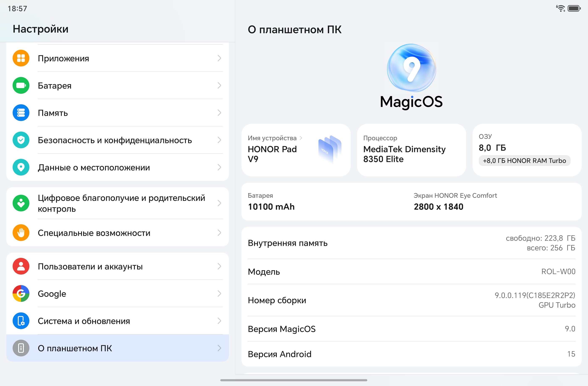Open the Приложения settings

click(x=118, y=58)
